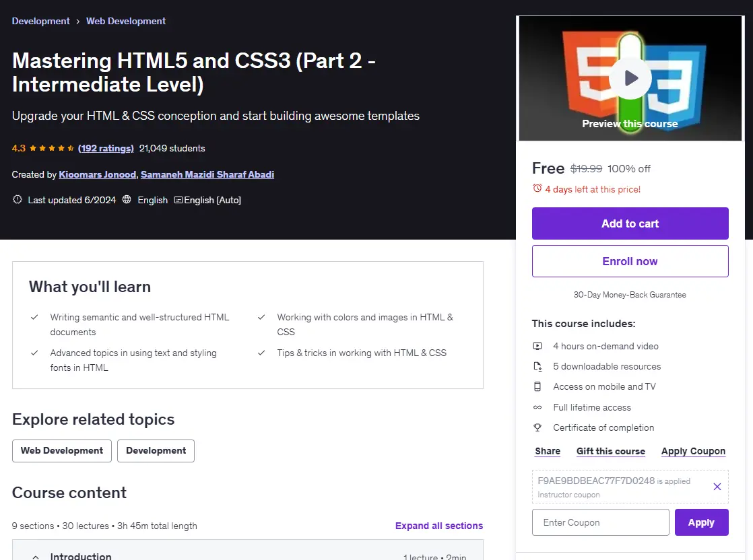This screenshot has height=560, width=753.
Task: Focus the Enter Coupon input field
Action: tap(600, 522)
